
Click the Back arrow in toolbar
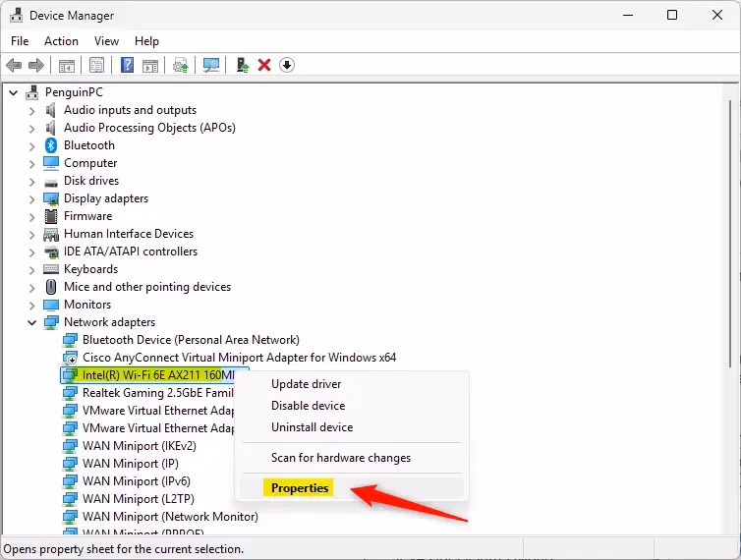click(x=14, y=65)
